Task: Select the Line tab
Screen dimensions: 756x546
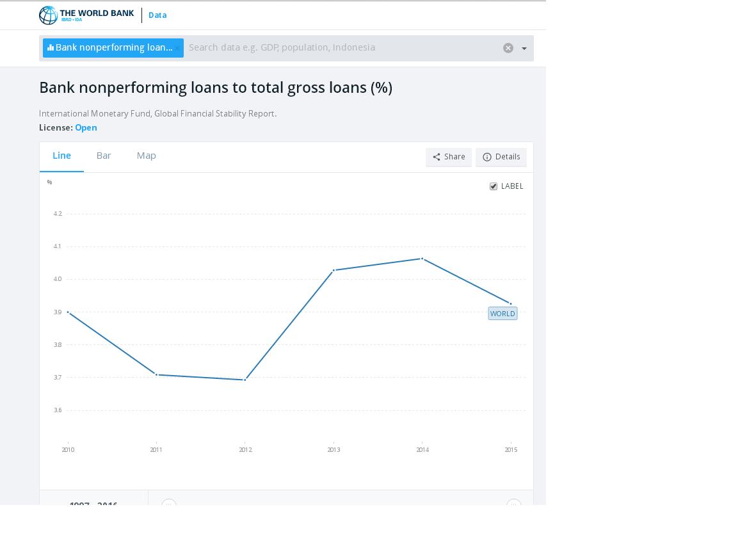Action: [61, 156]
